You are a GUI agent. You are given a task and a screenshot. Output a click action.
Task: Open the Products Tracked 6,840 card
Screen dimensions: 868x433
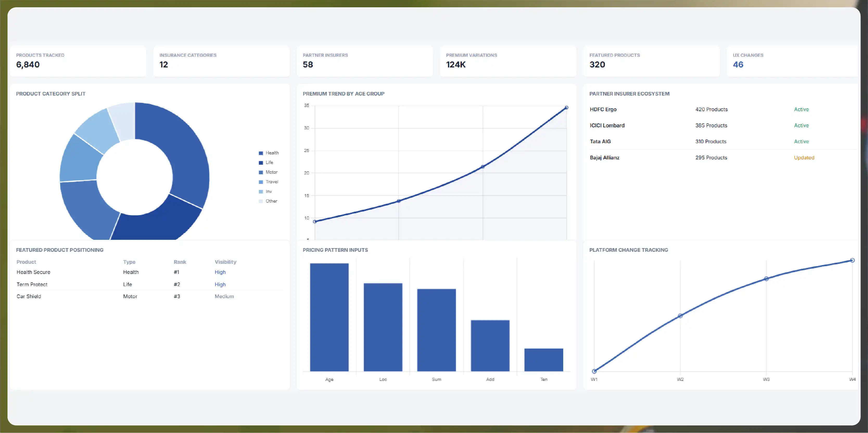click(x=78, y=61)
